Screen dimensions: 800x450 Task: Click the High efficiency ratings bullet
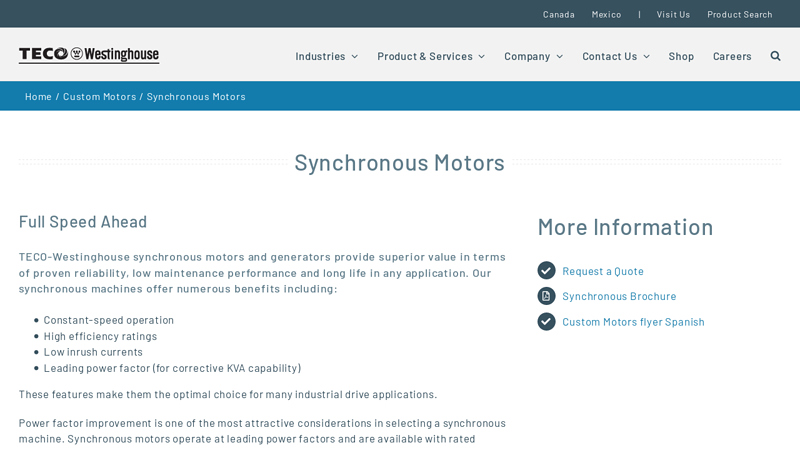[100, 336]
